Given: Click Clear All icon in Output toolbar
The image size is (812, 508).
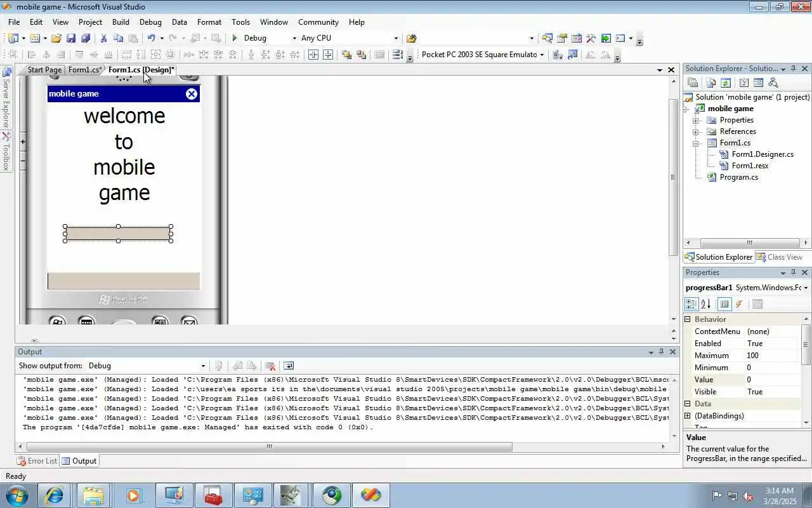Looking at the screenshot, I should click(x=270, y=366).
